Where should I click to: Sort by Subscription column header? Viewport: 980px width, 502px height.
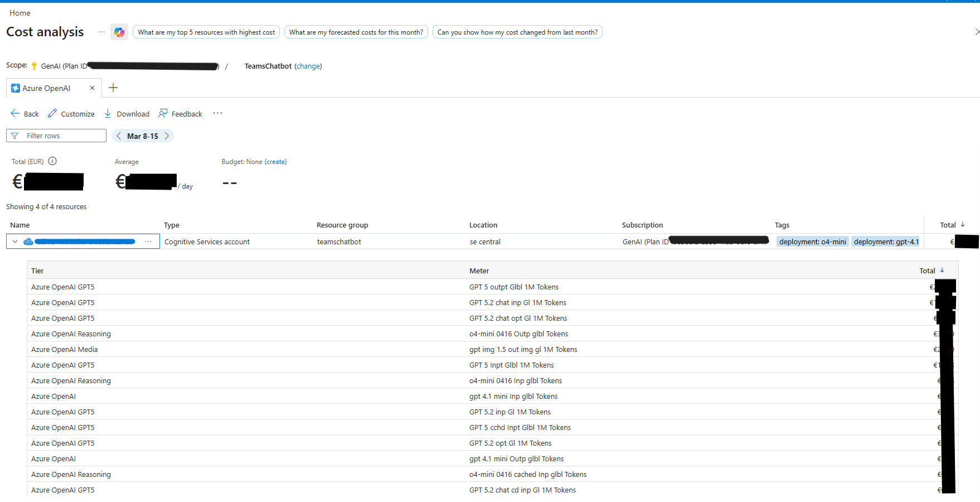(x=643, y=225)
